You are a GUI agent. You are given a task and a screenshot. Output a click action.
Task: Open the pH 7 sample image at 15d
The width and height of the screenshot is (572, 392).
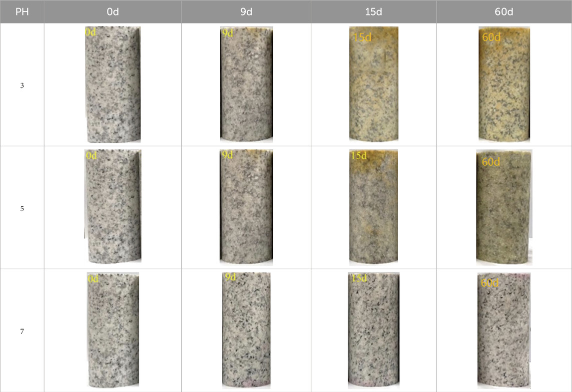coord(374,331)
